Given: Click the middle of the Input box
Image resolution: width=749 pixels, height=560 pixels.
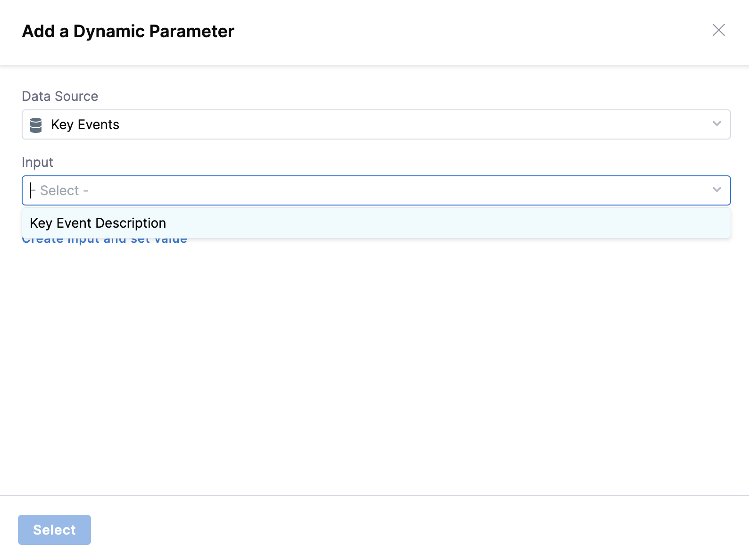Looking at the screenshot, I should tap(376, 190).
